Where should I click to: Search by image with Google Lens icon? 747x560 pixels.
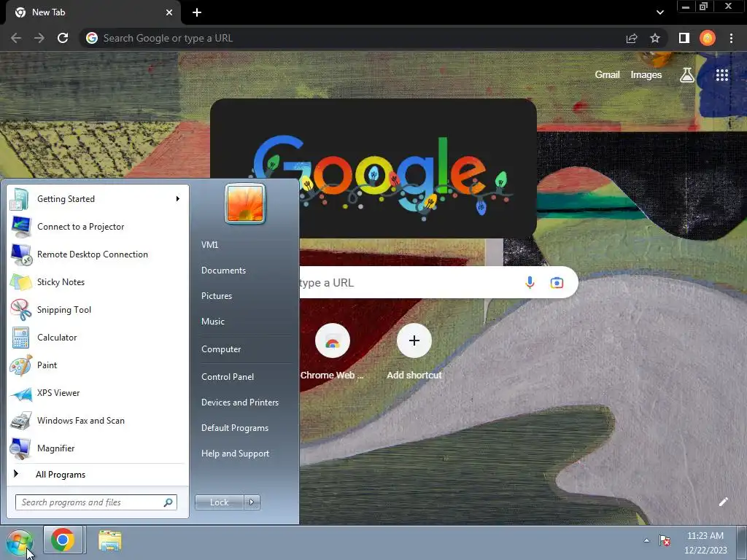pos(557,282)
